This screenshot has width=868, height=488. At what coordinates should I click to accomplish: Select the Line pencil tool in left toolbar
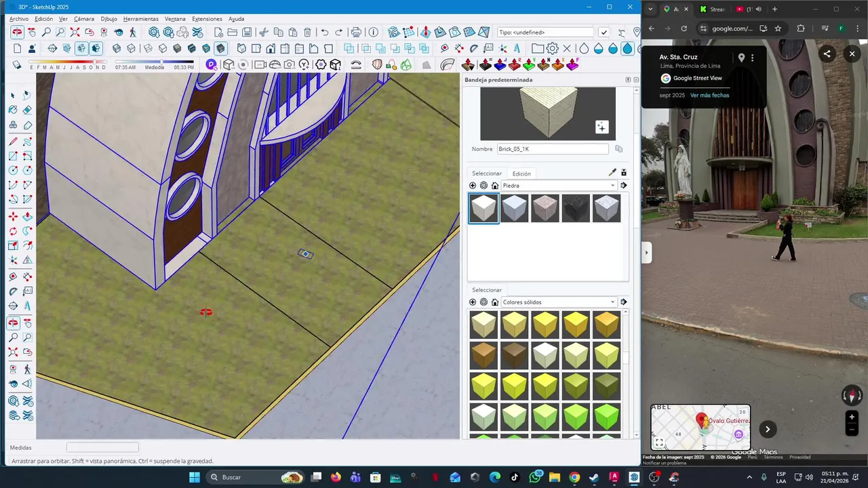(13, 140)
